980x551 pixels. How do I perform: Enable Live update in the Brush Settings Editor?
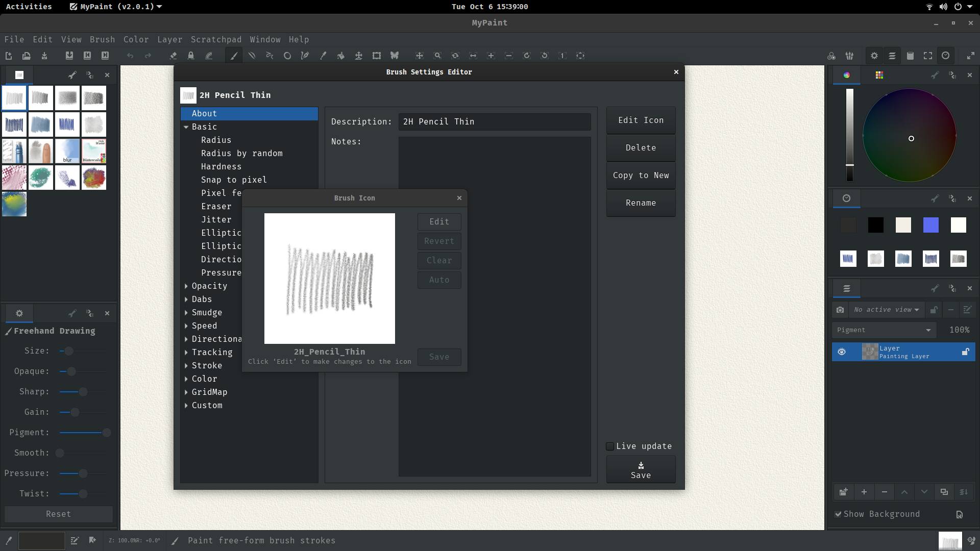click(x=609, y=446)
